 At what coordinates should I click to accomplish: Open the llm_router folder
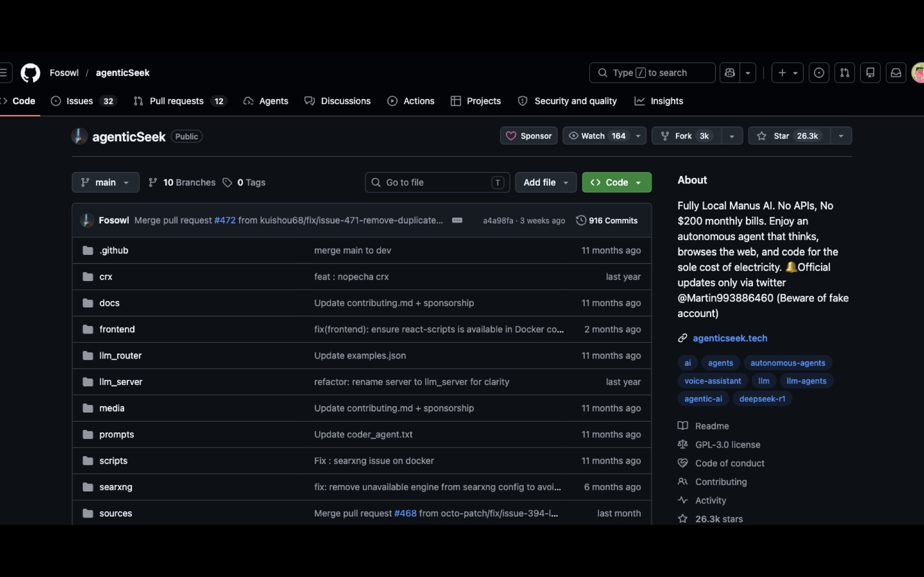coord(120,356)
